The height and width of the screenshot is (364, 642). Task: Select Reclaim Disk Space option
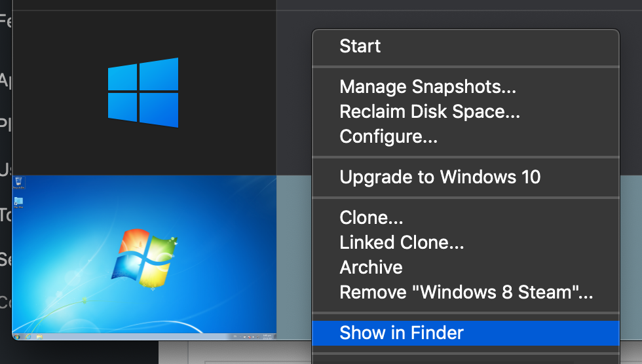(430, 111)
